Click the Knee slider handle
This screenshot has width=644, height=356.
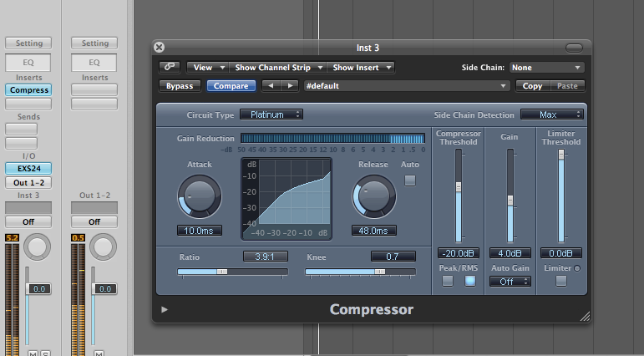click(x=379, y=272)
